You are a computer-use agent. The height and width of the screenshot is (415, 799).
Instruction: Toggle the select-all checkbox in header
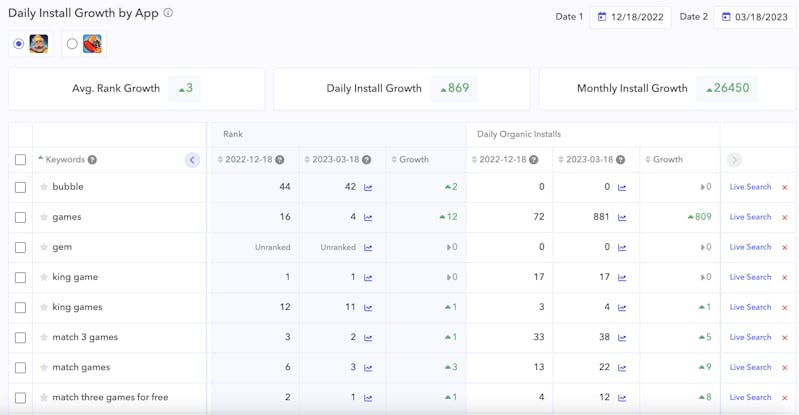[20, 160]
